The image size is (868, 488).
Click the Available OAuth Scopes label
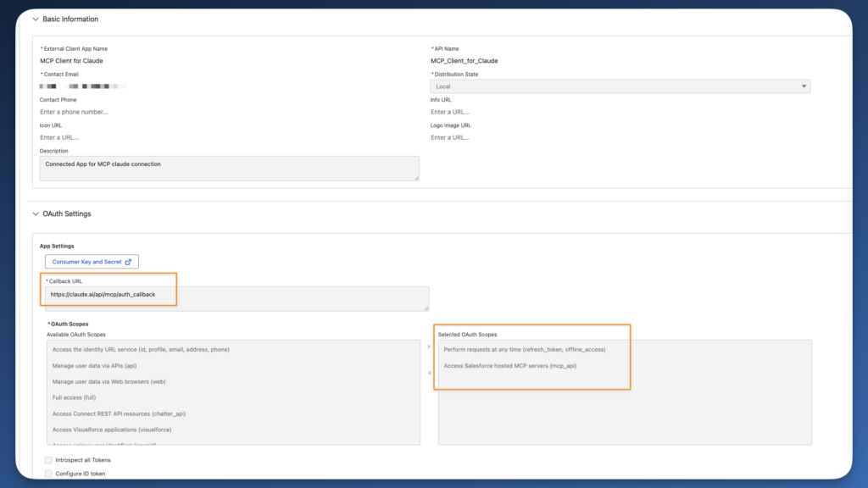(x=76, y=335)
